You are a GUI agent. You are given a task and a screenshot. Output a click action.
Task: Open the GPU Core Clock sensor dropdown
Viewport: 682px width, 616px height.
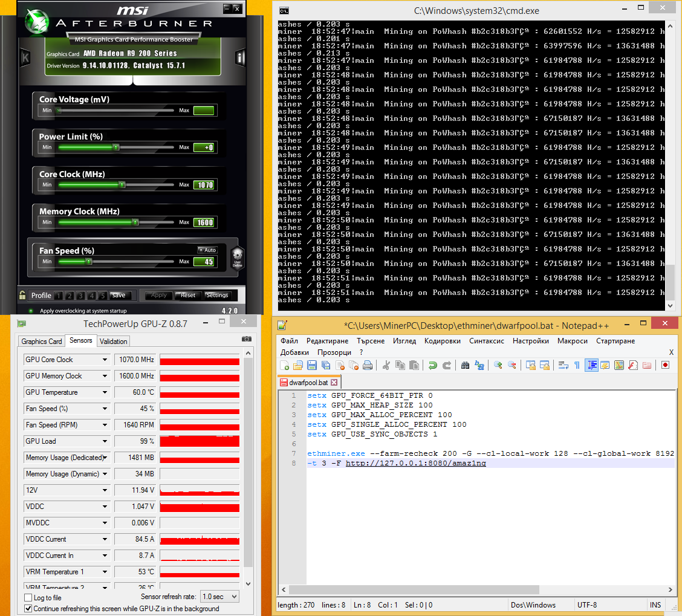[105, 360]
